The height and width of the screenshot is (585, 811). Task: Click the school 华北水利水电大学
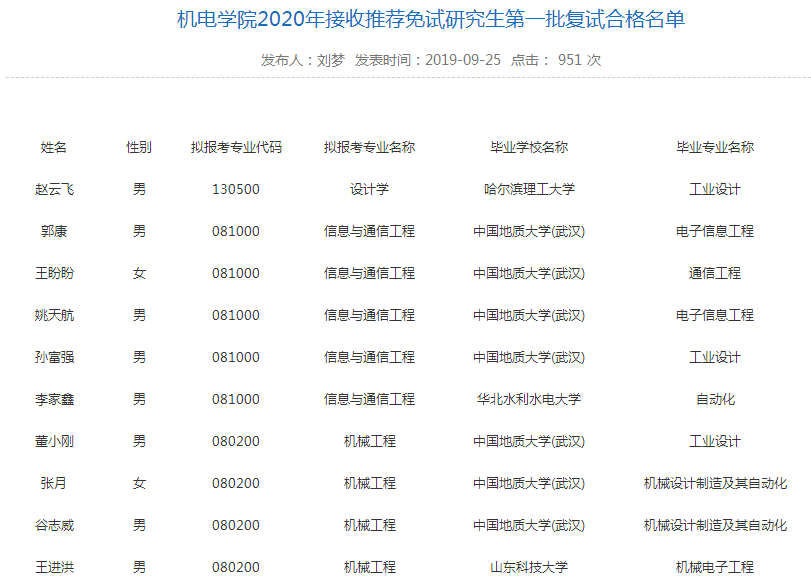point(529,399)
